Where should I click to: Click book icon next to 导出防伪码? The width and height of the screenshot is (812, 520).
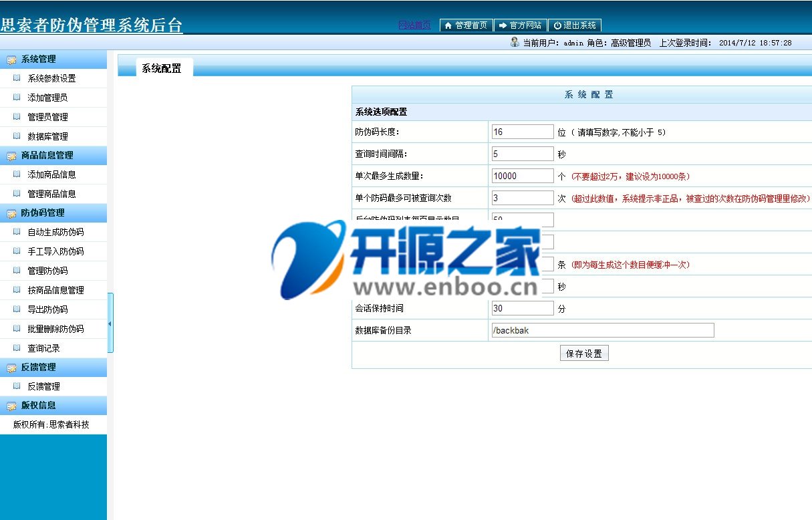(17, 309)
